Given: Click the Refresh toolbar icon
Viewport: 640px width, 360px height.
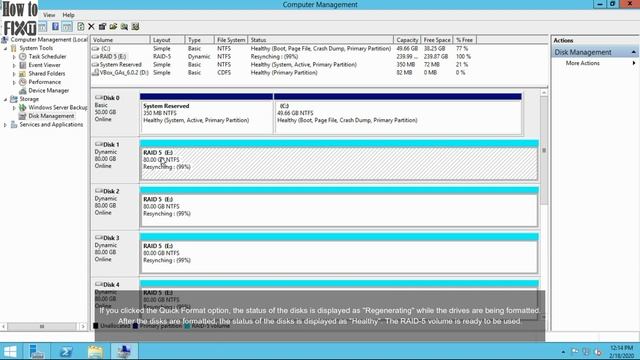Looking at the screenshot, I should [80, 27].
